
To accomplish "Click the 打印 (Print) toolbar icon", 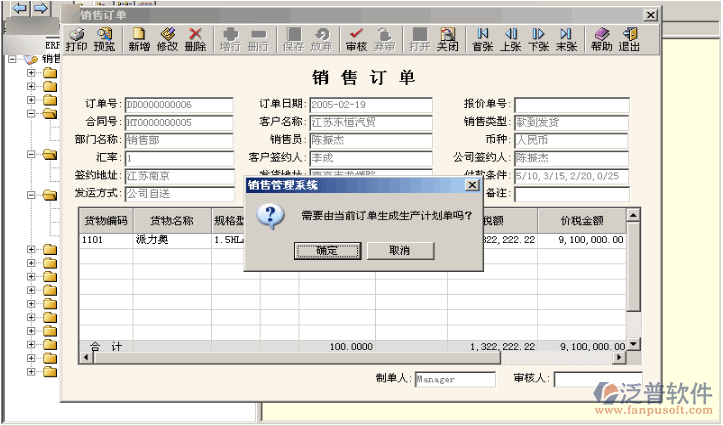I will (x=76, y=40).
